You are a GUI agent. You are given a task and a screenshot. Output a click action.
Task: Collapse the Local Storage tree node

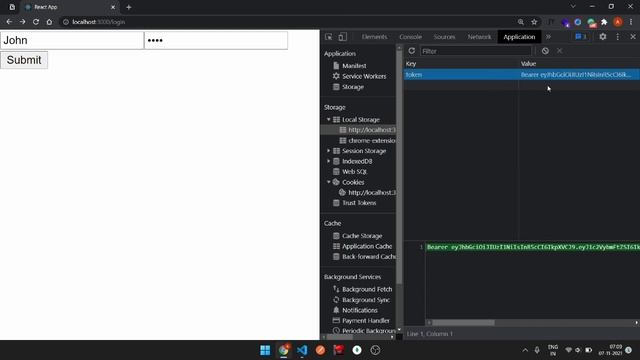coord(329,120)
